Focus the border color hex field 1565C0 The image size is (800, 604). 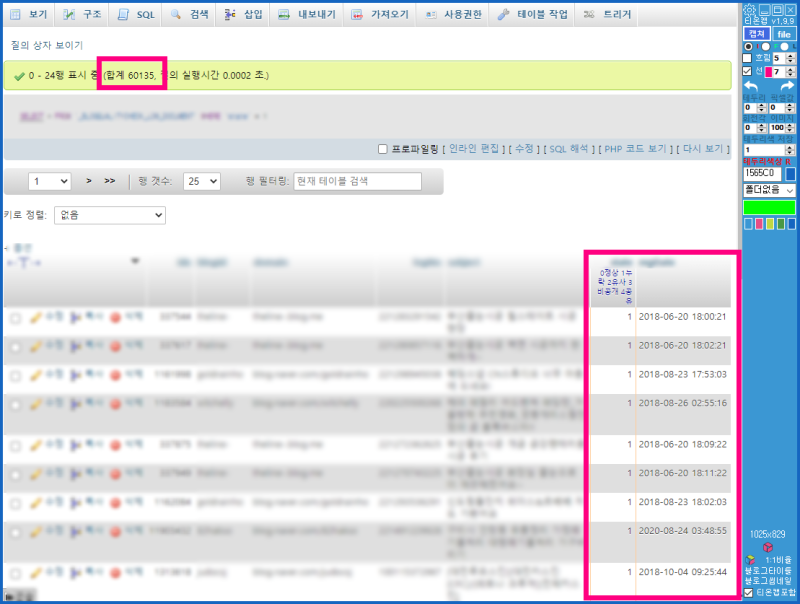click(763, 173)
